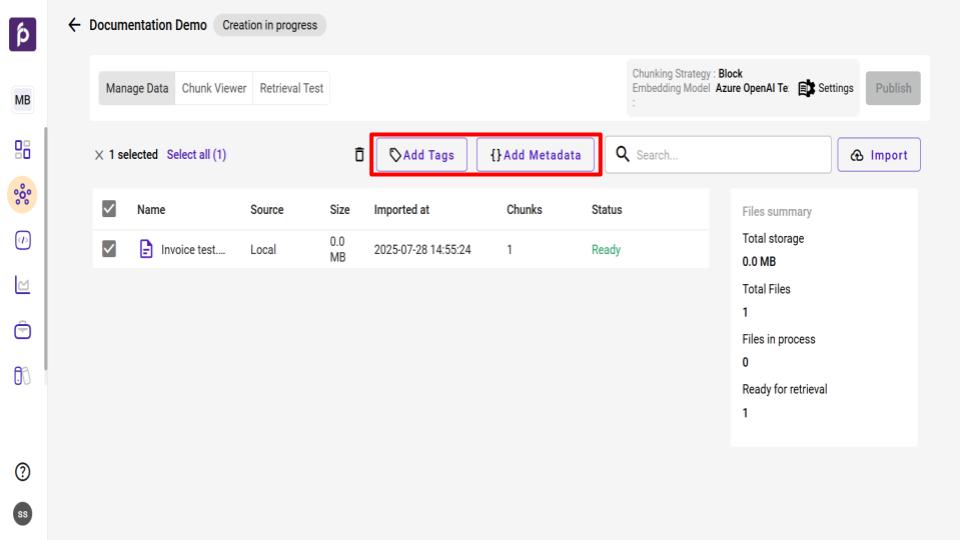Switch to the Chunk Viewer tab
The width and height of the screenshot is (960, 540).
(213, 88)
